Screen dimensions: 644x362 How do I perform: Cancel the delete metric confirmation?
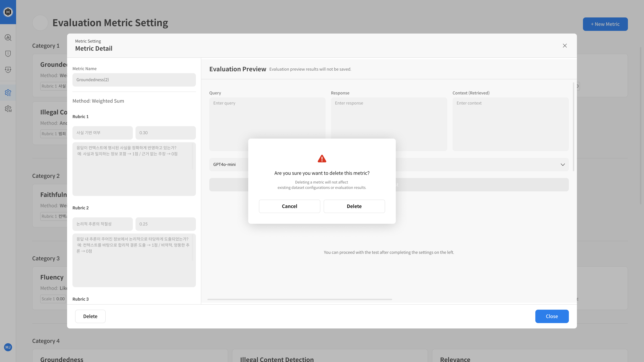coord(289,206)
